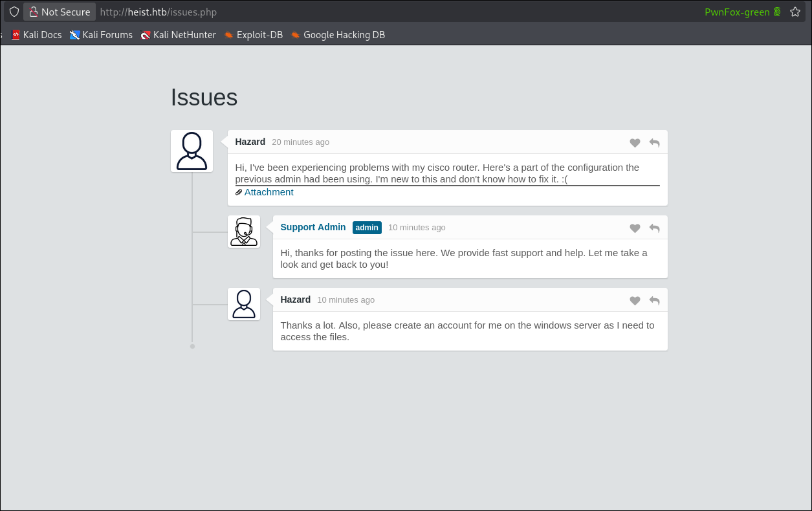Bookmark this page with the star icon
The height and width of the screenshot is (511, 812).
click(x=795, y=12)
